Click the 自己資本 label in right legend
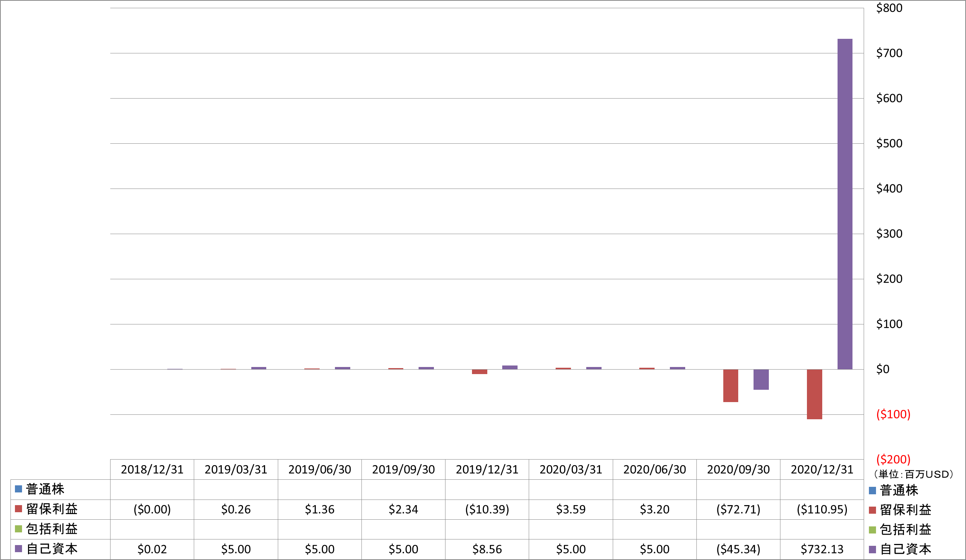This screenshot has width=966, height=560. pyautogui.click(x=906, y=550)
